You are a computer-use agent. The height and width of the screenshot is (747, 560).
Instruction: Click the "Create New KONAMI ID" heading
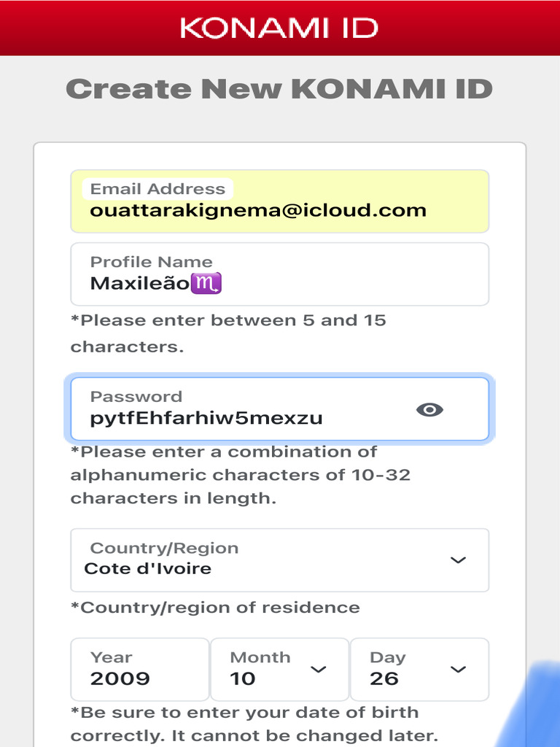tap(279, 89)
